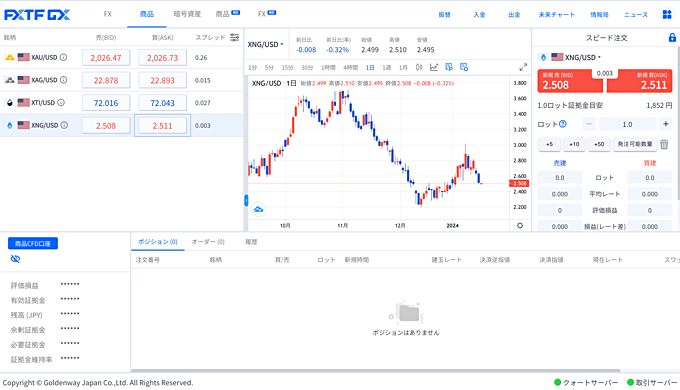Show info for XAU/USD
The width and height of the screenshot is (680, 390).
click(63, 57)
